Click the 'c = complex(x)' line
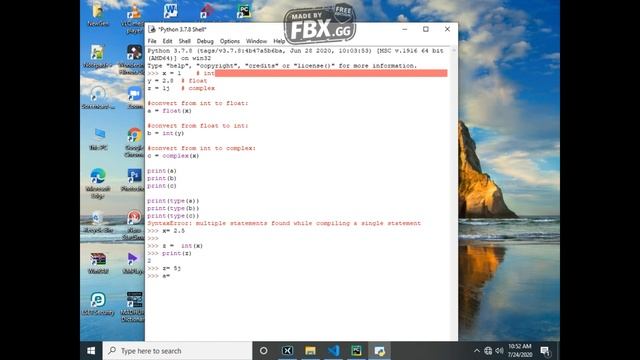 point(173,156)
